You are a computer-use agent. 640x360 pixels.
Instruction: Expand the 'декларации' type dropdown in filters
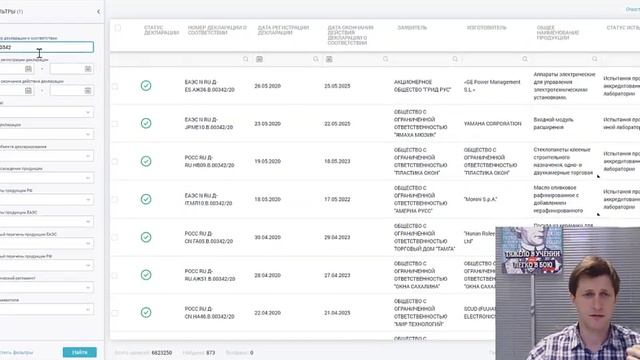pos(47,134)
